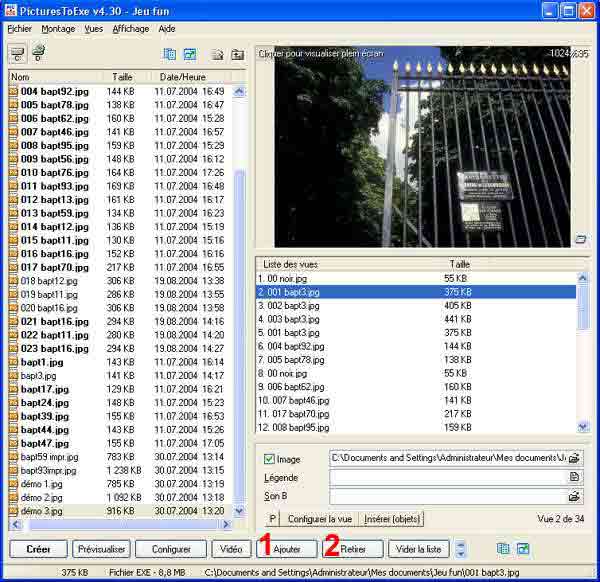Select drive C icon in file panel
Viewport: 600px width, 582px height.
[x=17, y=53]
